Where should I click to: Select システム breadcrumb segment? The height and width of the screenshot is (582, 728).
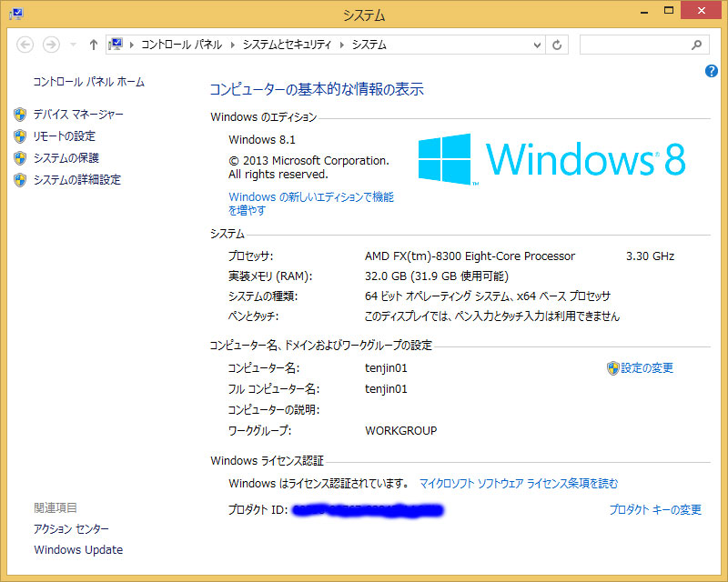pos(369,45)
